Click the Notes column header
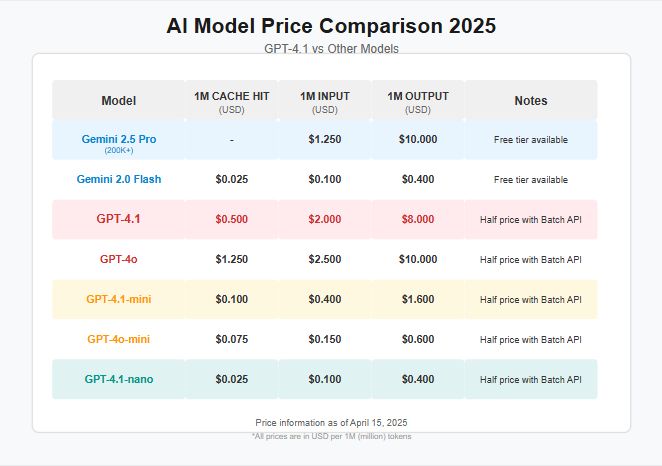This screenshot has width=662, height=466. pos(531,100)
